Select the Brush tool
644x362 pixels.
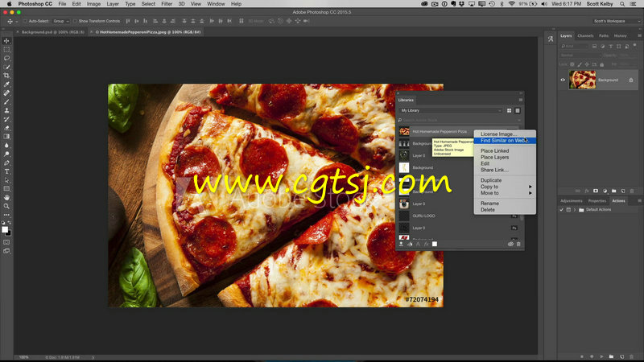(x=6, y=102)
